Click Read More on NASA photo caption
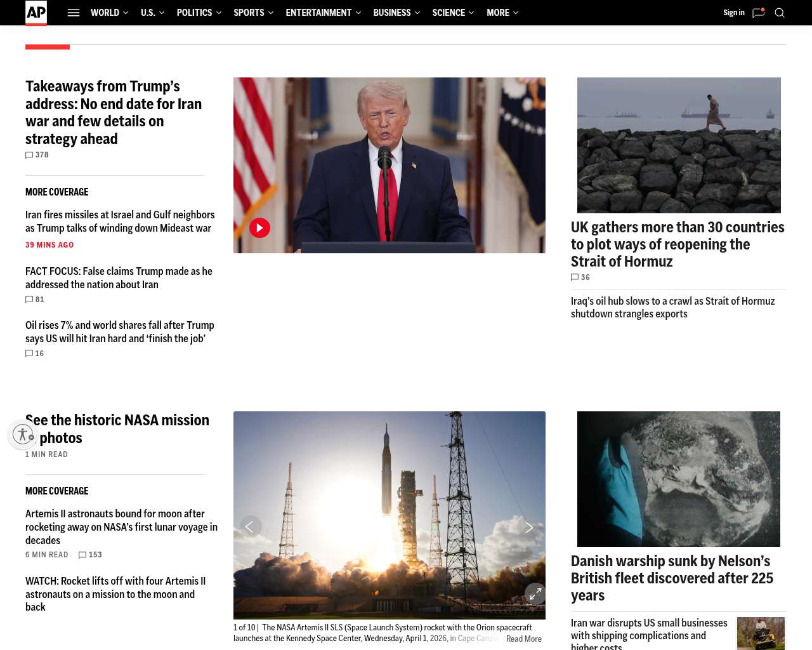 (524, 639)
